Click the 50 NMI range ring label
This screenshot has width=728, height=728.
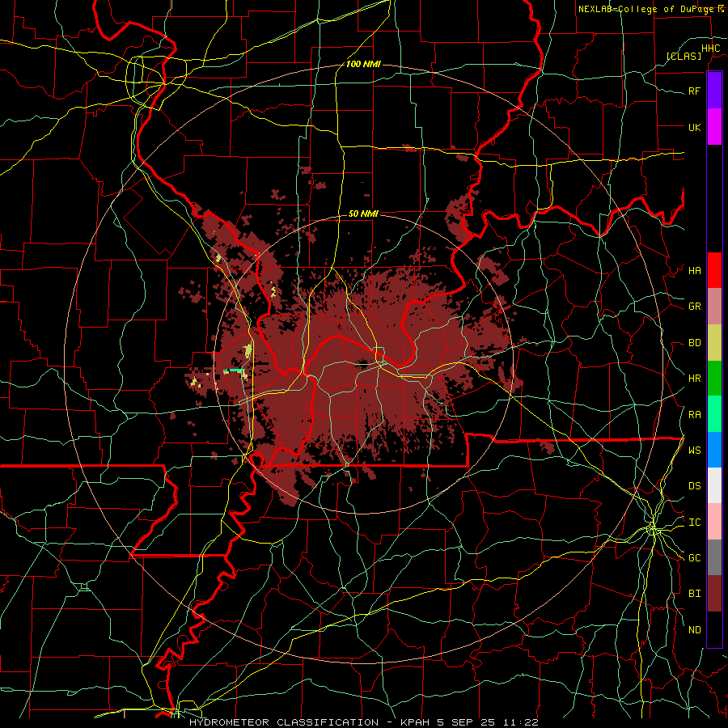pos(363,214)
